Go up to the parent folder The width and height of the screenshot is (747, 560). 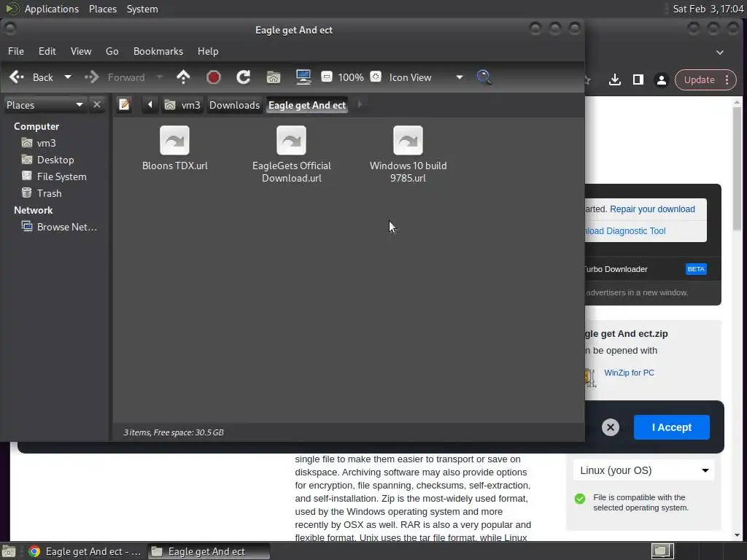pos(183,77)
